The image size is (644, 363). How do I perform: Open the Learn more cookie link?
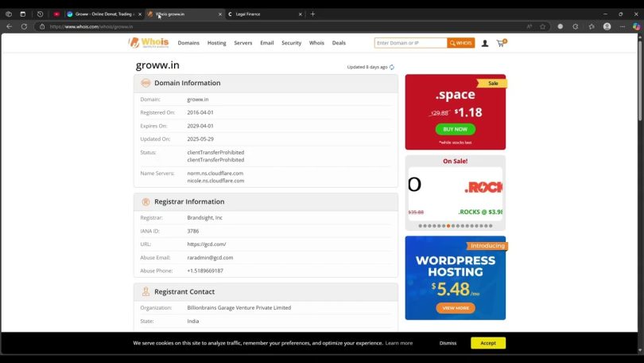[x=399, y=343]
